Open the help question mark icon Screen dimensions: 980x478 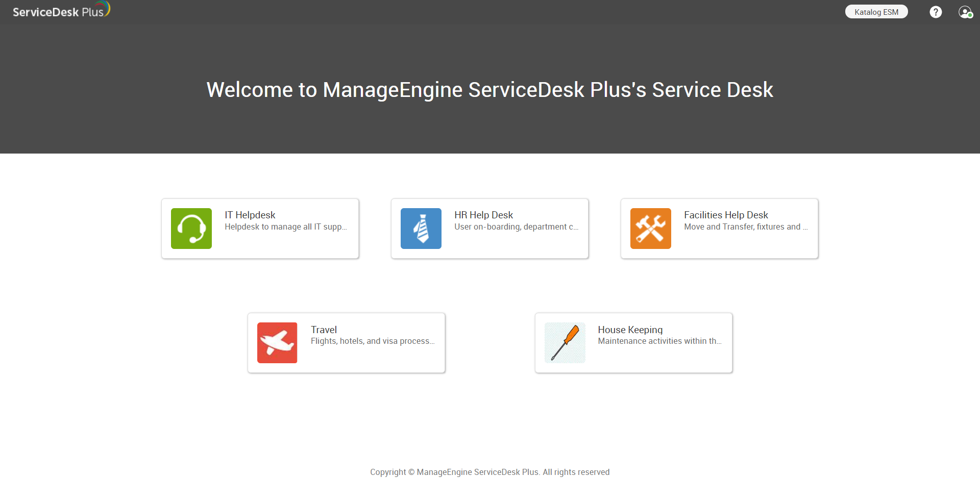[x=936, y=11]
